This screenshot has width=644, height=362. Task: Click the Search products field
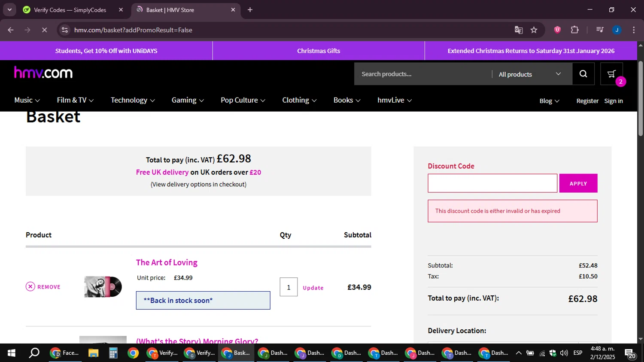(x=423, y=74)
